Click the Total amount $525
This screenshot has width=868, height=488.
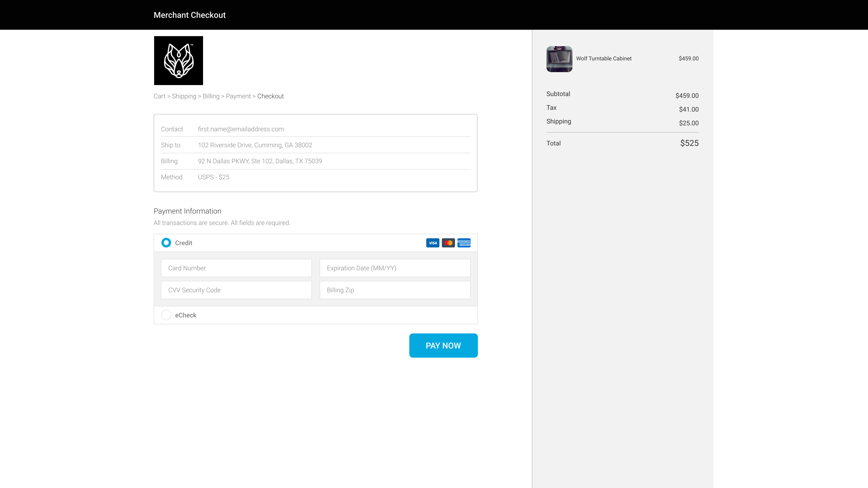pos(689,143)
